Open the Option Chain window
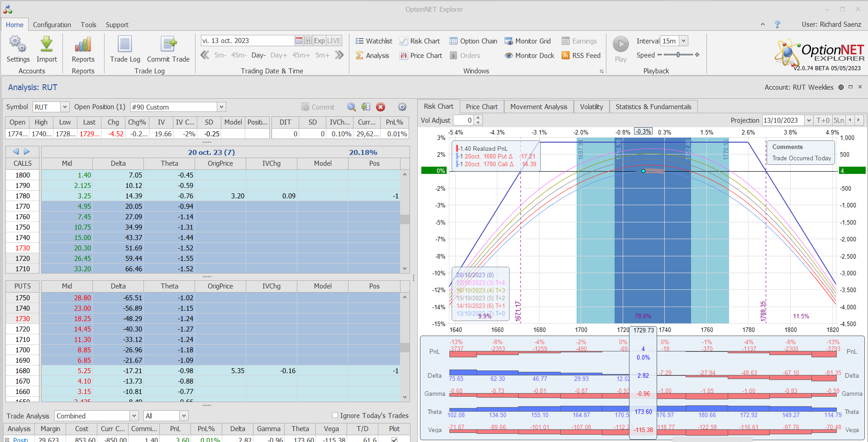This screenshot has width=868, height=442. [473, 41]
